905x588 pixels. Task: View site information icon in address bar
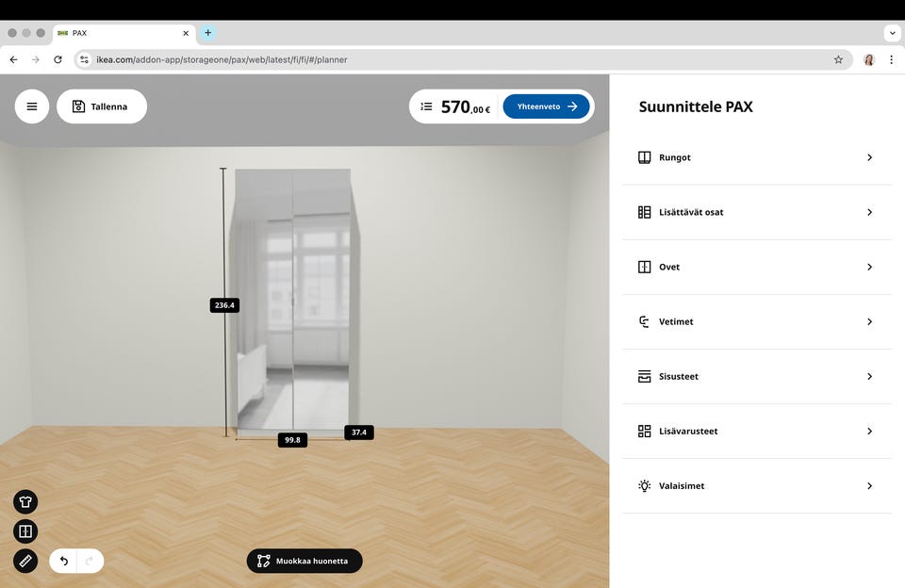click(x=84, y=59)
